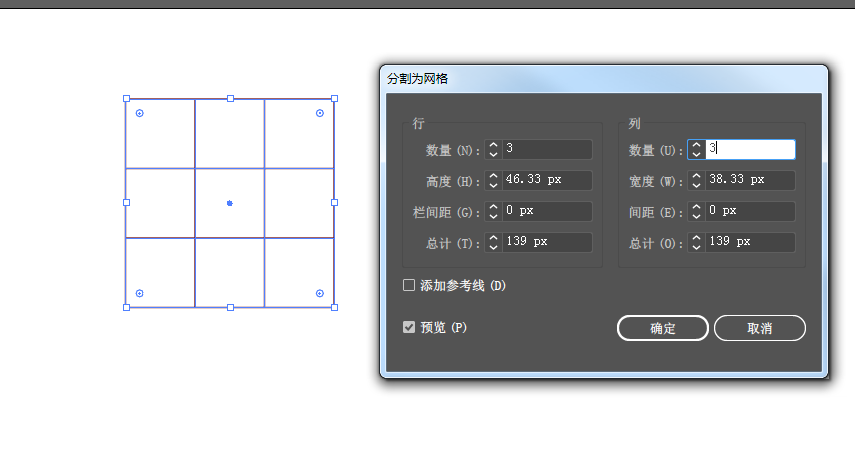Enable the 添加参考线 checkbox
This screenshot has height=449, width=855.
pyautogui.click(x=408, y=285)
